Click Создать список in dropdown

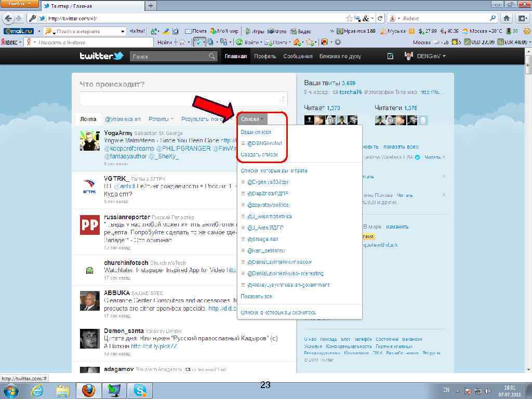coord(259,154)
